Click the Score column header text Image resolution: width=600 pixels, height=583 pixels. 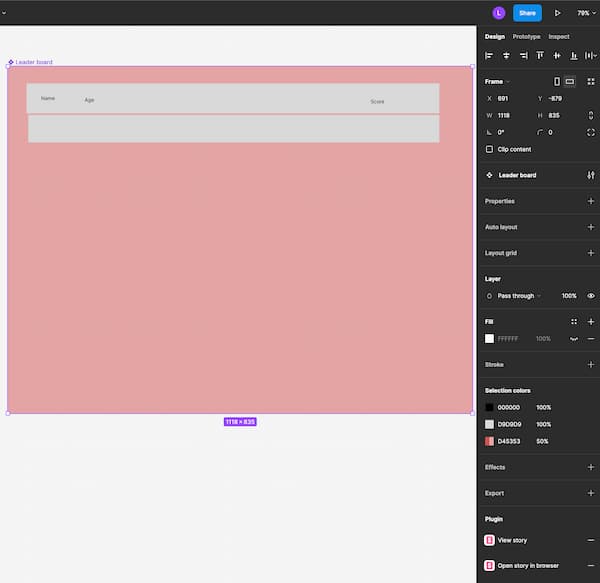click(377, 101)
